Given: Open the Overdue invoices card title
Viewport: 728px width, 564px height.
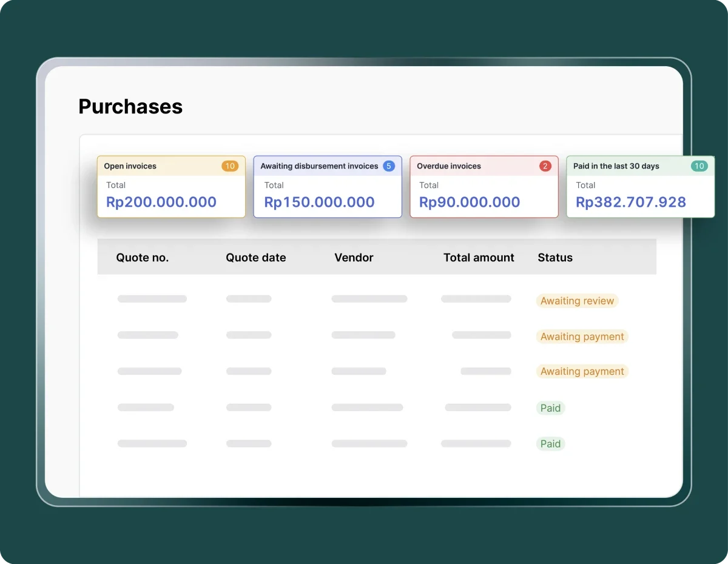Looking at the screenshot, I should (x=449, y=166).
